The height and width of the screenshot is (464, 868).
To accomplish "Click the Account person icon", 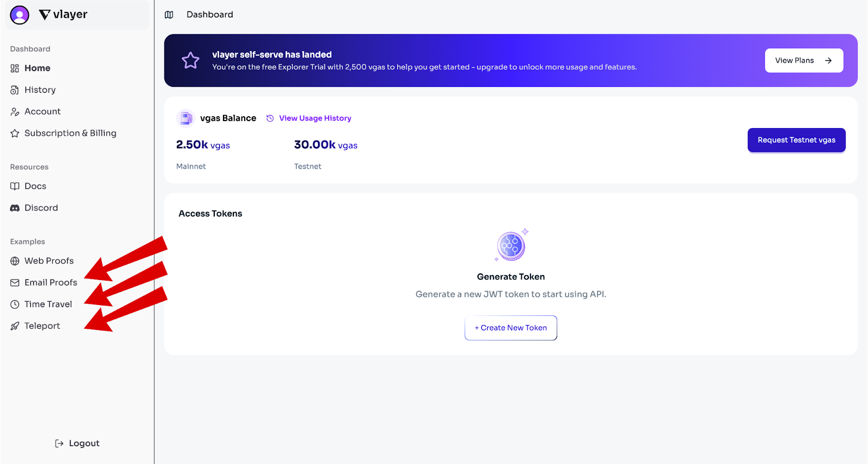I will [15, 112].
